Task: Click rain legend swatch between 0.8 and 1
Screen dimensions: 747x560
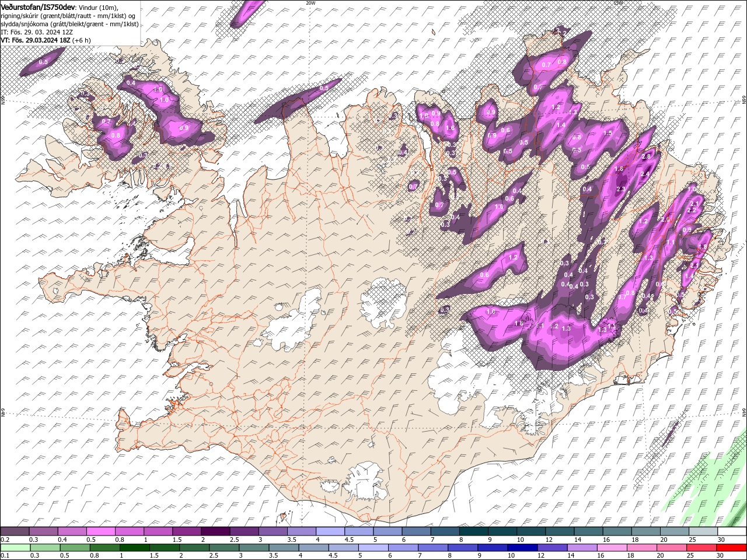Action: point(104,547)
